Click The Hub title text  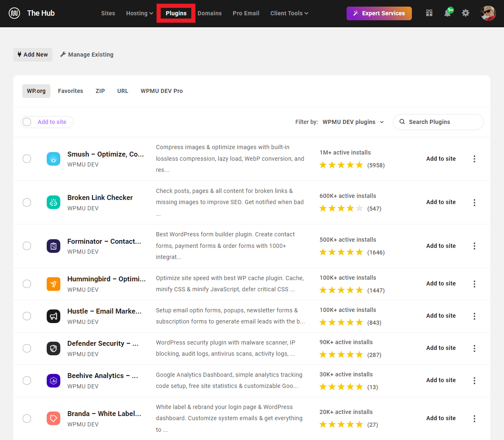[41, 13]
